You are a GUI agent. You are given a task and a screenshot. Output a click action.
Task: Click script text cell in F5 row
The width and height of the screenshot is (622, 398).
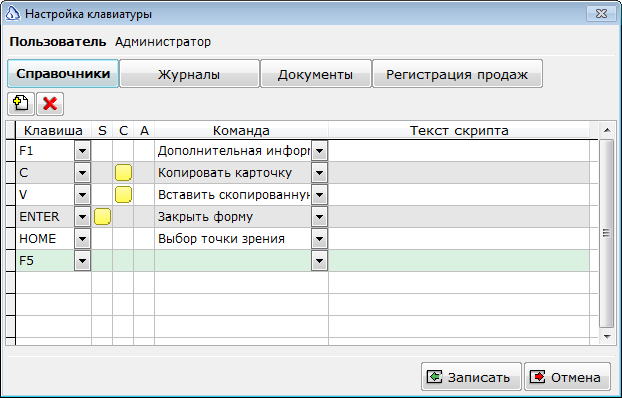point(459,261)
